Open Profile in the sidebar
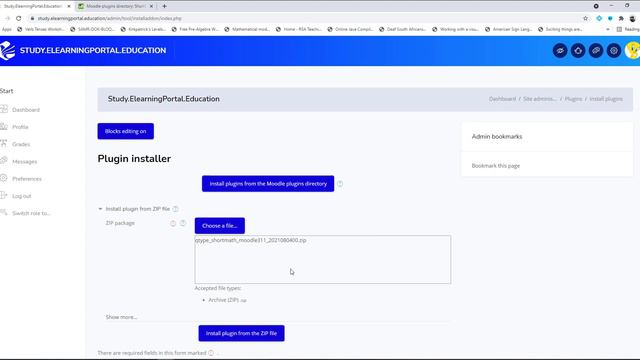The image size is (640, 360). coord(20,127)
